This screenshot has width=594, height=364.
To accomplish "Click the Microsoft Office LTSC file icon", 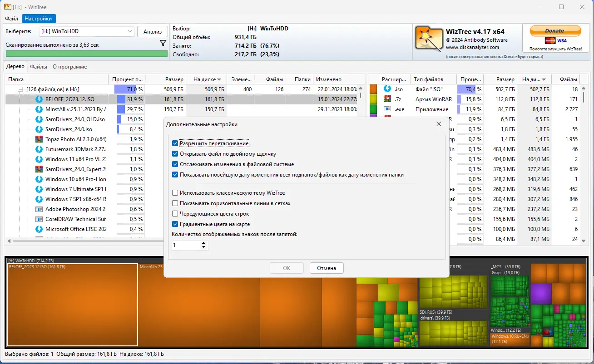I will click(x=39, y=229).
